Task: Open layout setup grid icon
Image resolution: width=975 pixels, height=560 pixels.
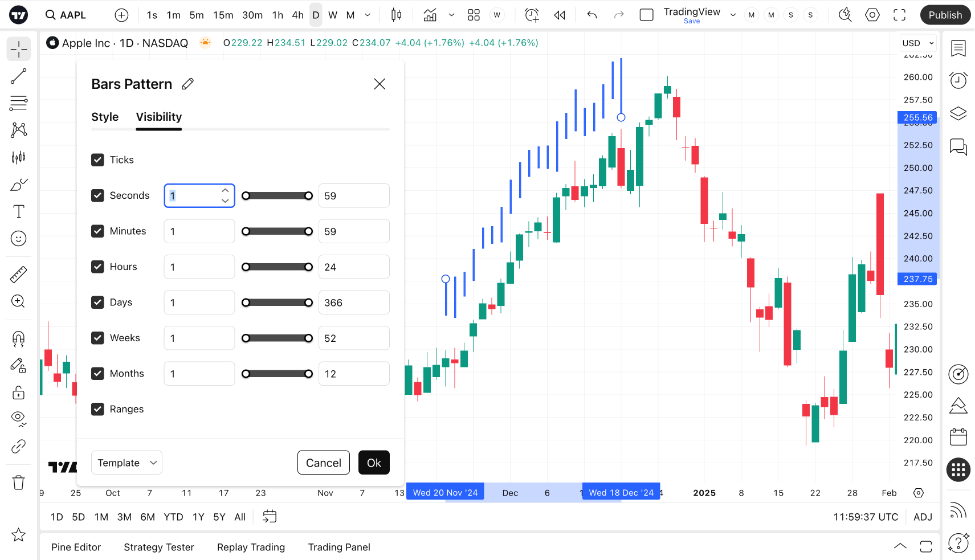Action: point(474,15)
